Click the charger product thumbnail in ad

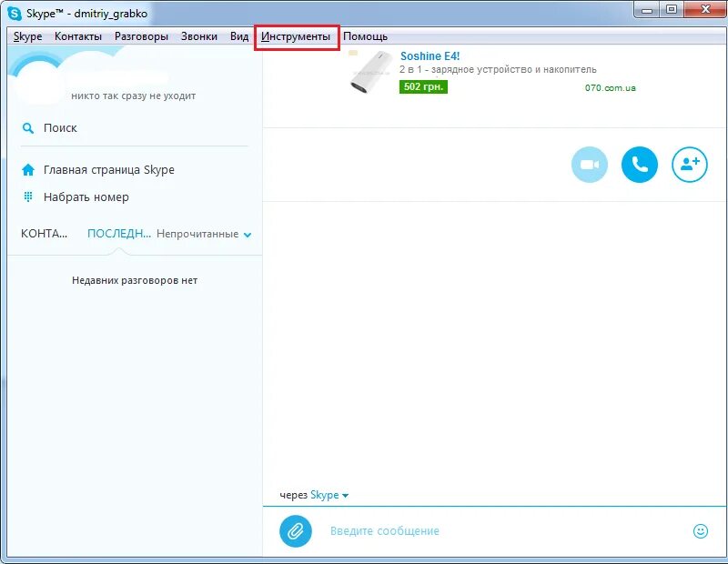click(x=369, y=72)
